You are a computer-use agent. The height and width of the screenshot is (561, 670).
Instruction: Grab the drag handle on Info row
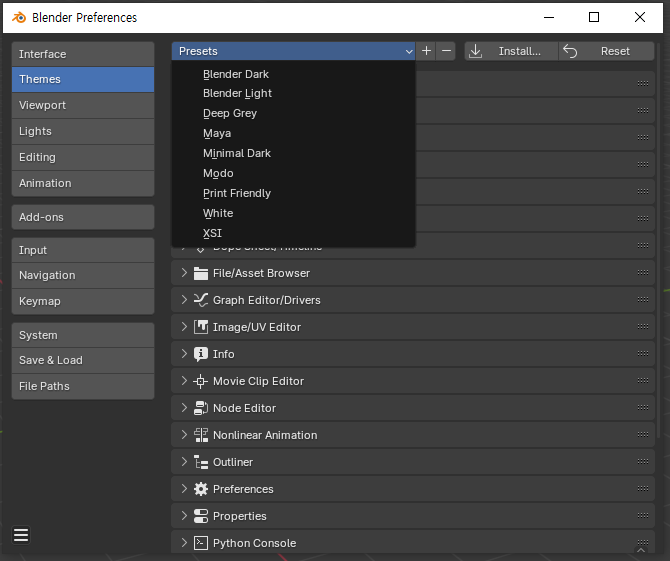coord(643,353)
